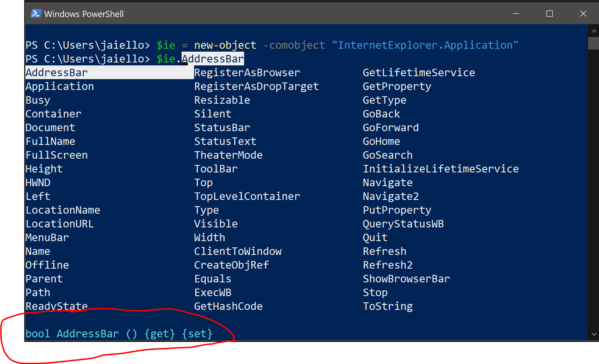Click the Navigate2 method entry
Viewport: 599px width, 364px height.
pyautogui.click(x=390, y=196)
